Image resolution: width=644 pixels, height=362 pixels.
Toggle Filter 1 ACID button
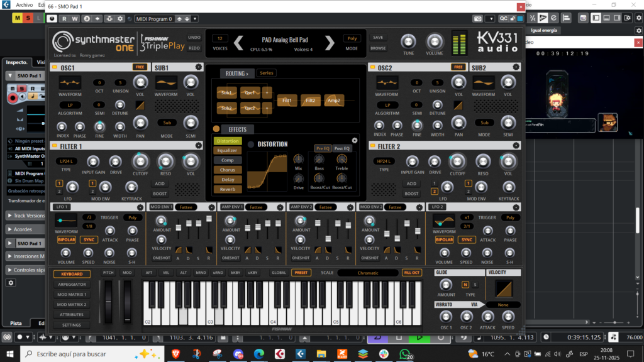160,184
